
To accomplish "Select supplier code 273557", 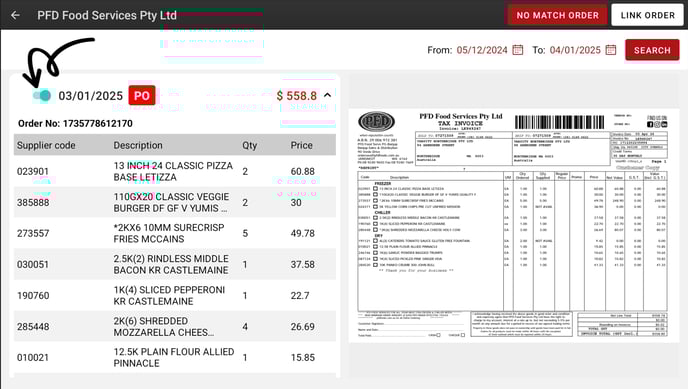I will pos(33,233).
